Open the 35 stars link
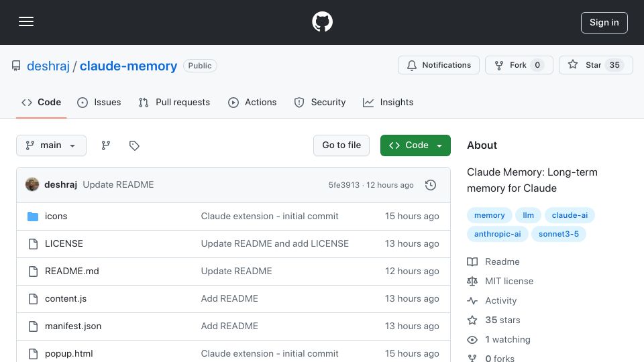644x362 pixels. point(494,320)
